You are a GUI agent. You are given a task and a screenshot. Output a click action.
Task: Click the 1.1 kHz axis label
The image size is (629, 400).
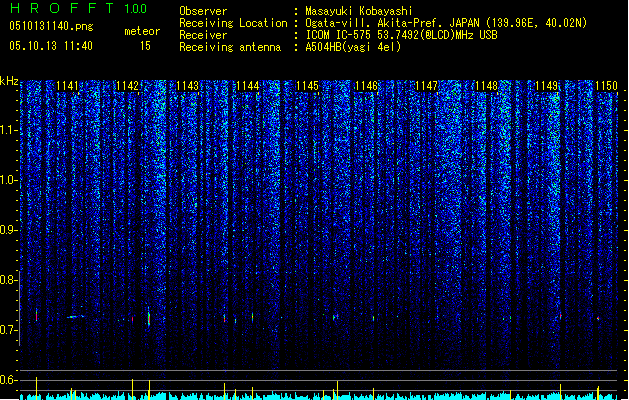coord(9,130)
